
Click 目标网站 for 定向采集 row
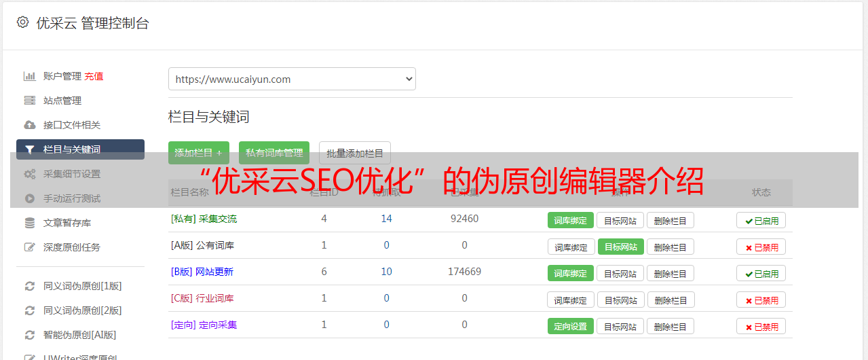[x=620, y=326]
